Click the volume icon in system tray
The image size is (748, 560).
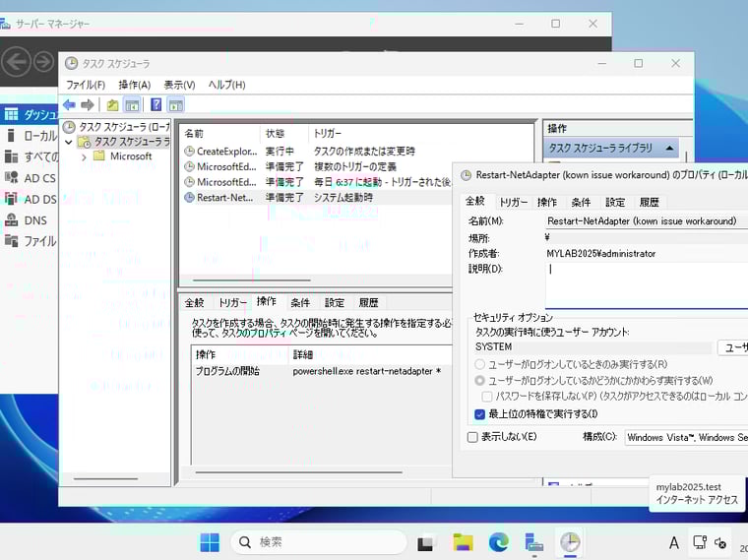click(720, 542)
